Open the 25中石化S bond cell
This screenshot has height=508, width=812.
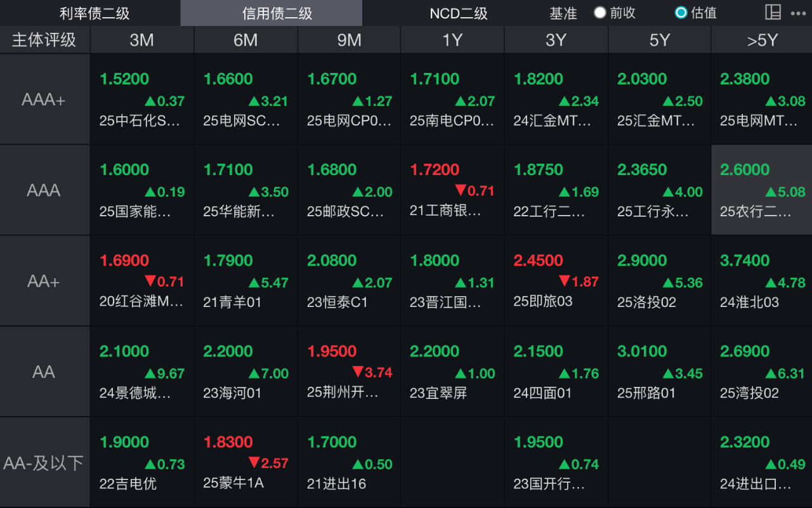141,100
